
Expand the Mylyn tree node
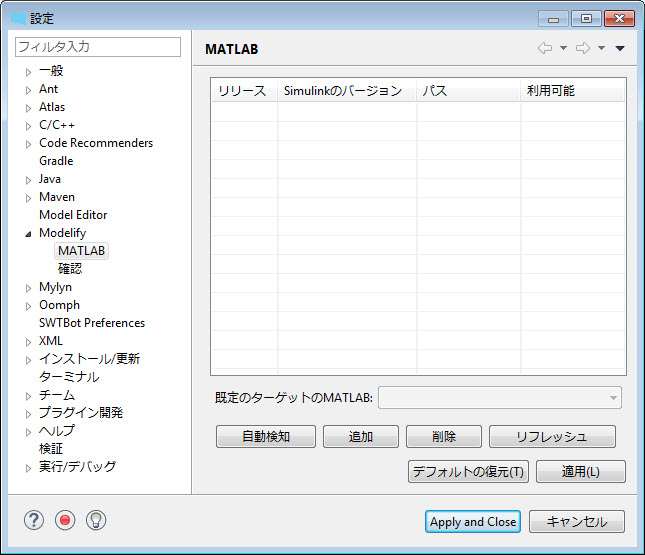pos(28,288)
